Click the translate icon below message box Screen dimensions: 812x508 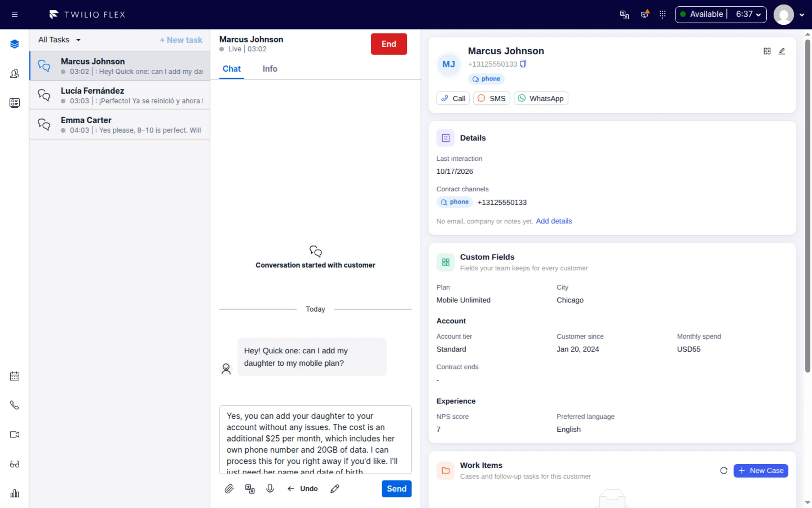click(x=250, y=489)
